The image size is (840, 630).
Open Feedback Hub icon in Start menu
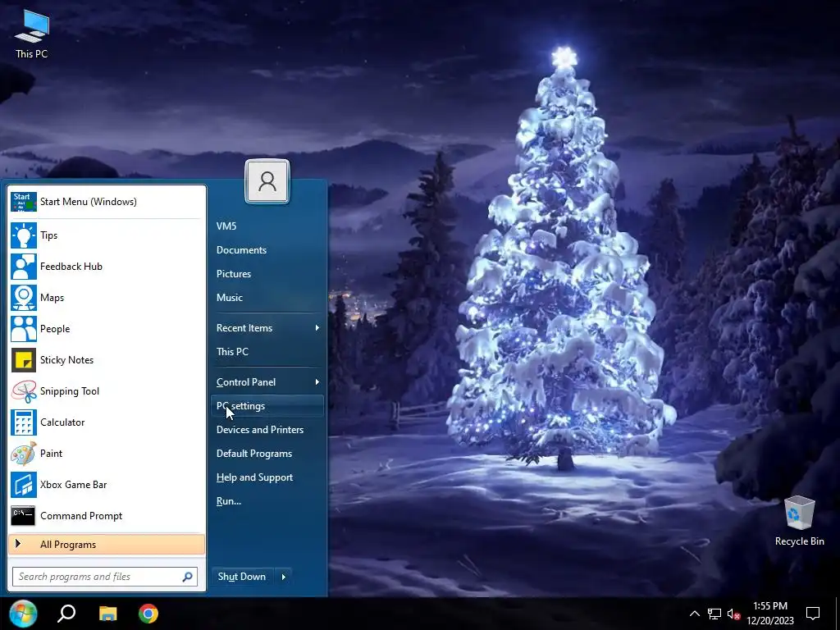click(x=24, y=267)
